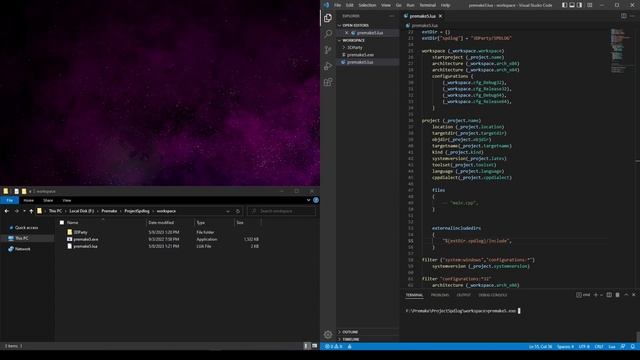Open the Explorer view in VS Code activity bar
Screen dimensions: 640x360
[x=328, y=18]
